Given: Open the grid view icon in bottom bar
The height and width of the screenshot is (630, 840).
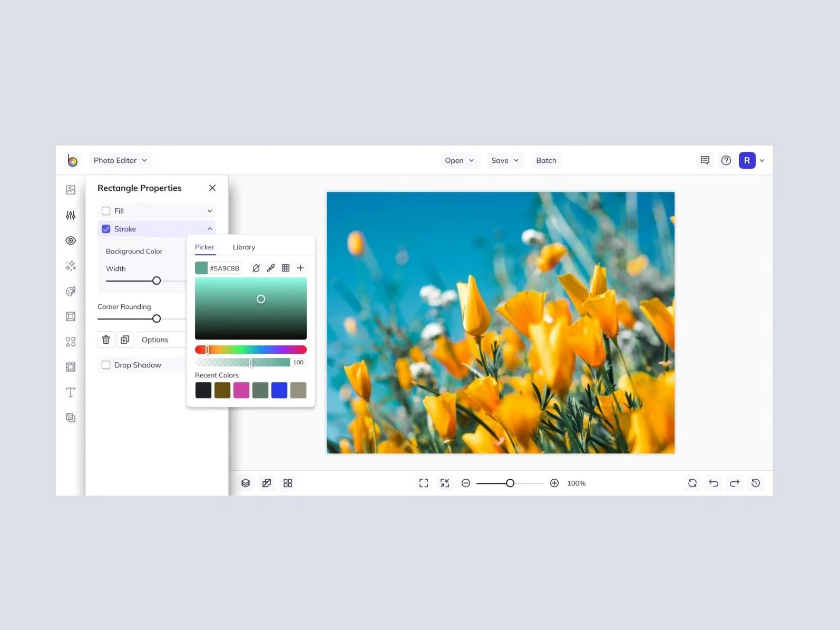Looking at the screenshot, I should (288, 483).
